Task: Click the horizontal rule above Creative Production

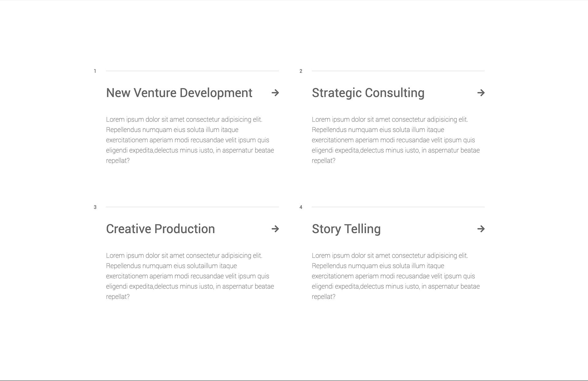Action: tap(192, 207)
